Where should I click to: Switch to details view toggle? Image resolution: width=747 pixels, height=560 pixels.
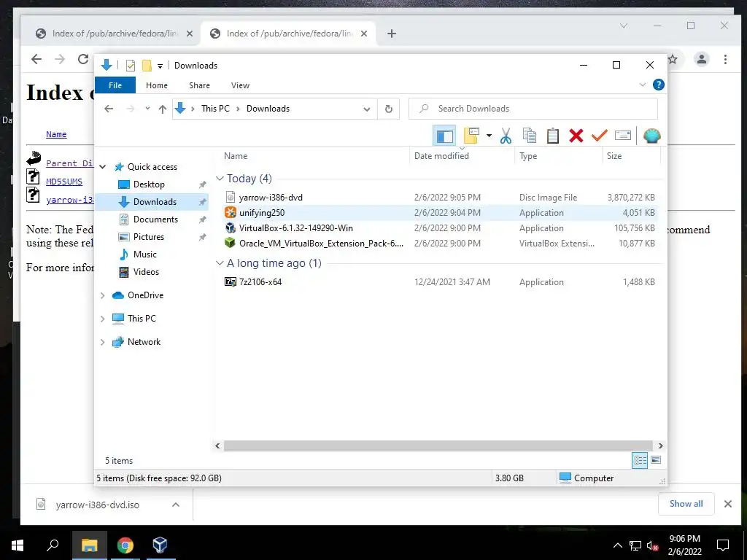coord(640,460)
